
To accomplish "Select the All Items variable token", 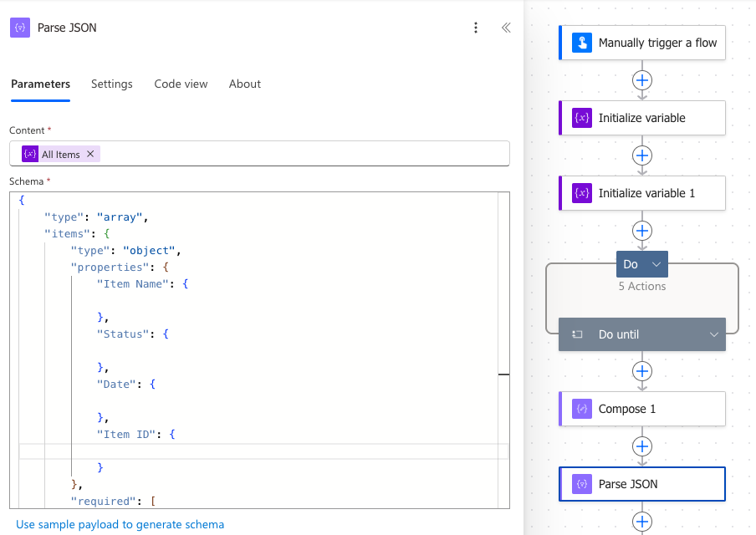I will 60,155.
